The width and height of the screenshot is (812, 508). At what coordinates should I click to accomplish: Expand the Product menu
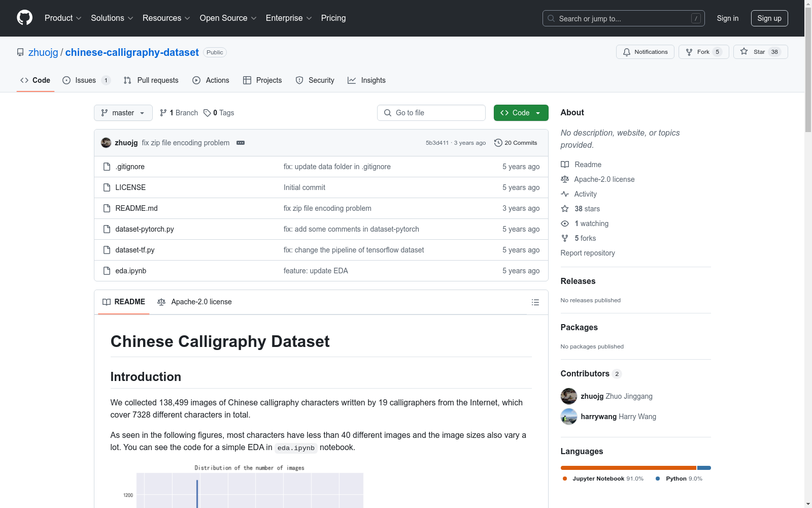click(x=63, y=18)
